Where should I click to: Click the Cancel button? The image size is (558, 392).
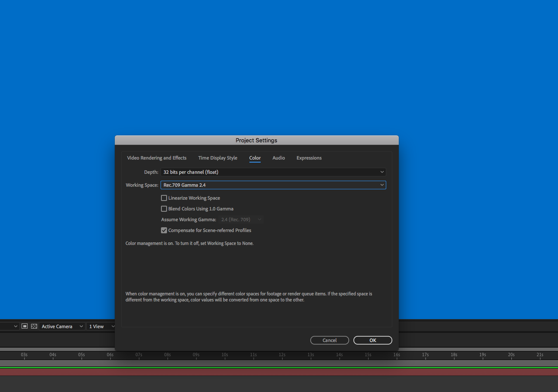pos(330,340)
